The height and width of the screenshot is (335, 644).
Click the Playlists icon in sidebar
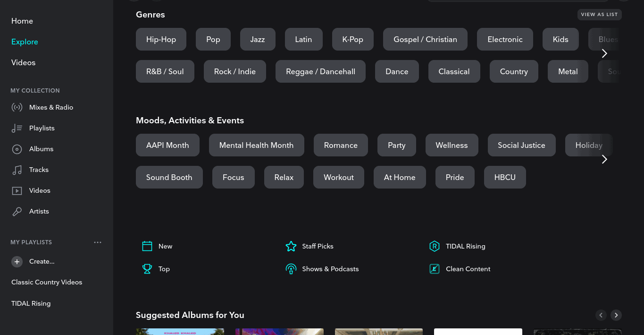17,128
